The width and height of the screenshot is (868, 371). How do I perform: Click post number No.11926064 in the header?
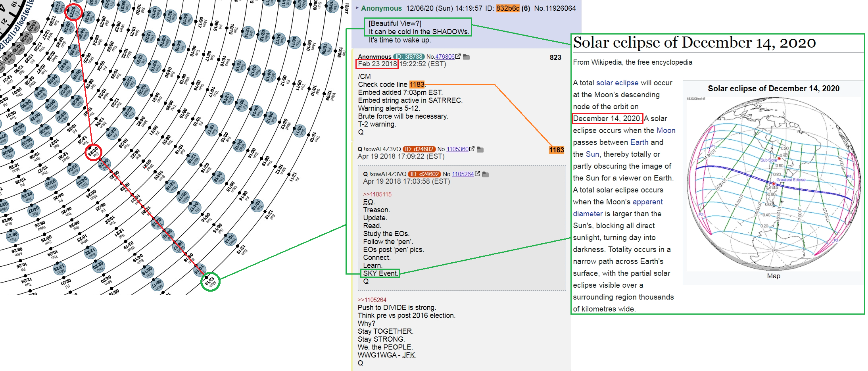(555, 8)
